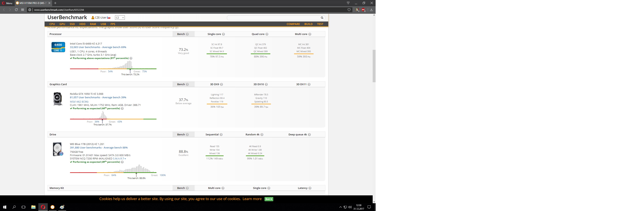Click help icon beside 3D DX9 header
This screenshot has height=211, width=644.
221,84
